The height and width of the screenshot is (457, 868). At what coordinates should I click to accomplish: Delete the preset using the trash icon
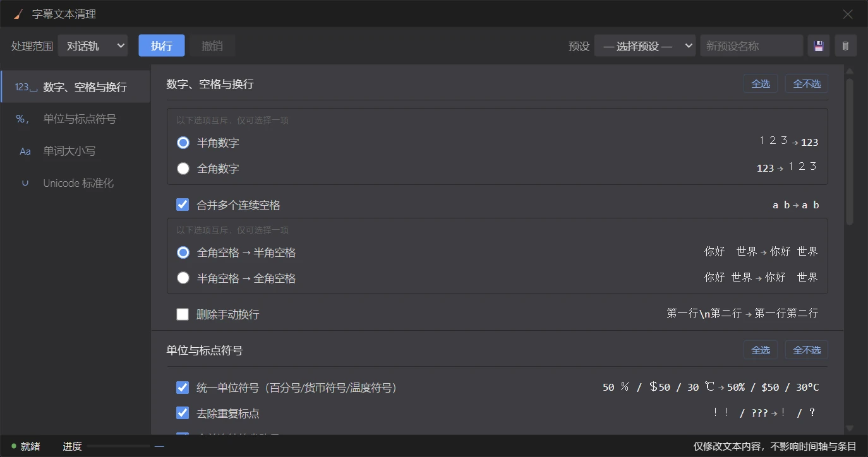click(x=846, y=46)
